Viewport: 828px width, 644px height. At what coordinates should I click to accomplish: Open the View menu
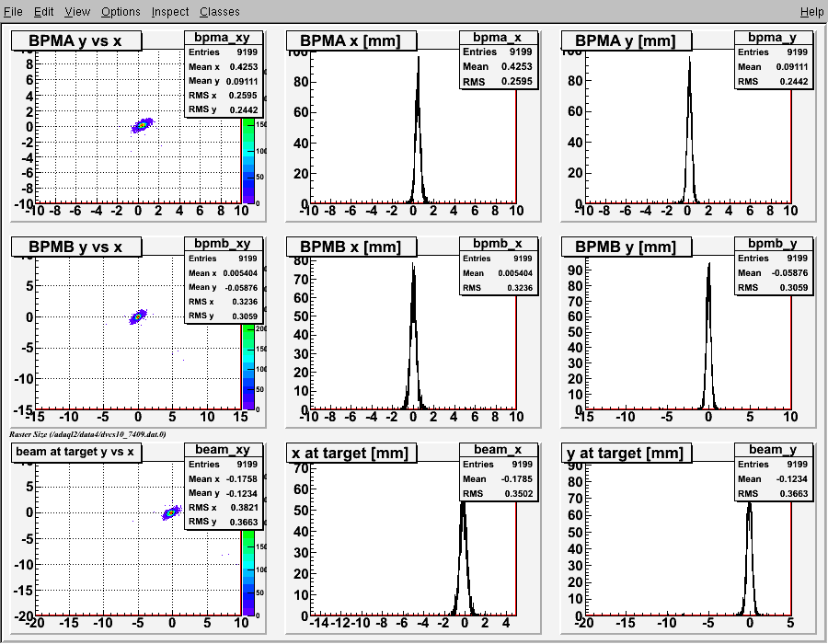(77, 12)
